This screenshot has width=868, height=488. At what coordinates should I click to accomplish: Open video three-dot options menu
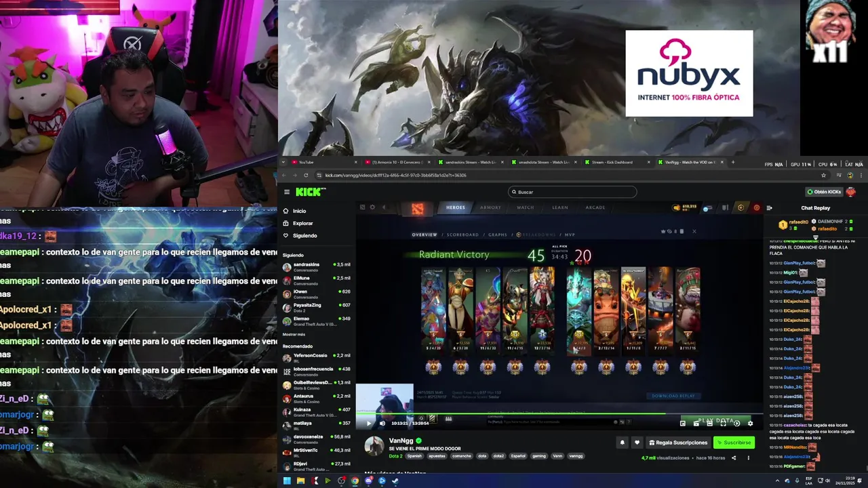click(x=749, y=457)
